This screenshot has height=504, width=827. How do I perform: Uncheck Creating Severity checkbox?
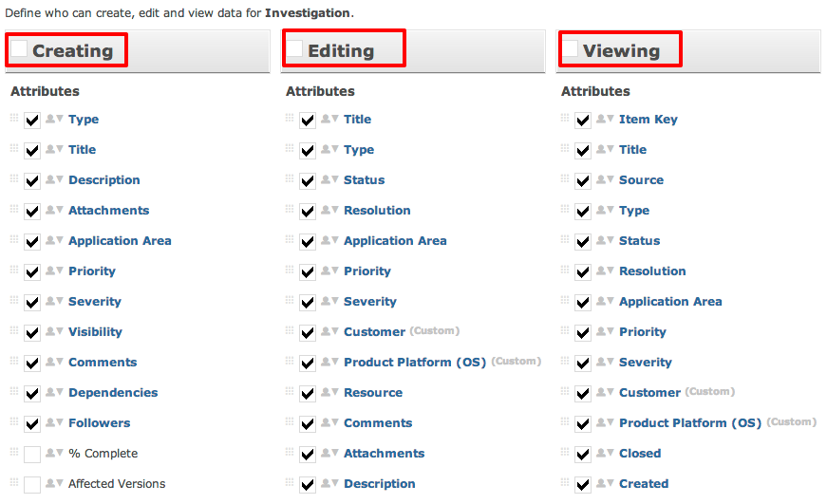click(x=32, y=302)
